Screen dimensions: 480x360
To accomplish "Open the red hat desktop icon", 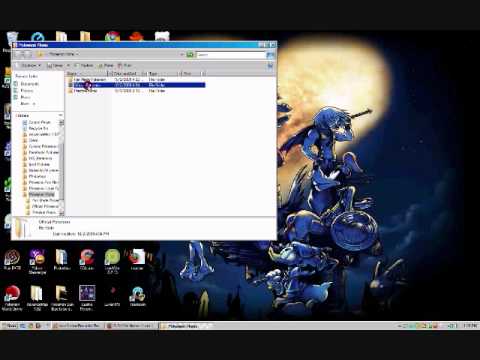I will [x=136, y=36].
